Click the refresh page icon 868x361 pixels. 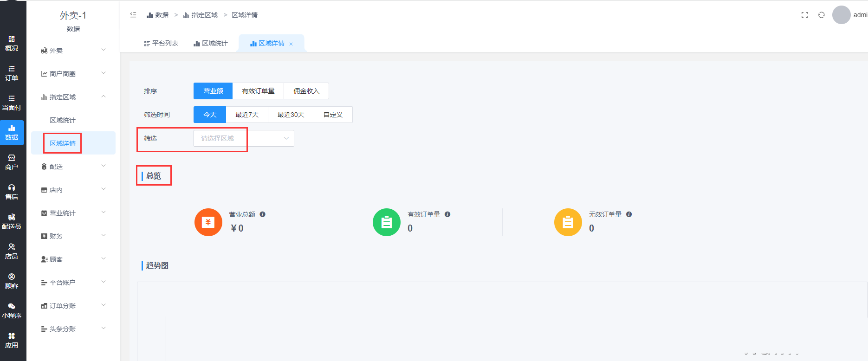822,15
